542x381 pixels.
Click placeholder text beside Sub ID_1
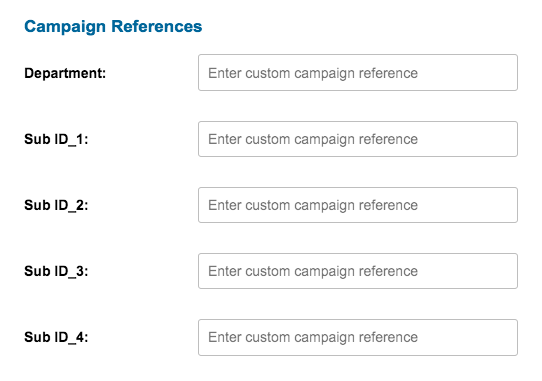[313, 139]
